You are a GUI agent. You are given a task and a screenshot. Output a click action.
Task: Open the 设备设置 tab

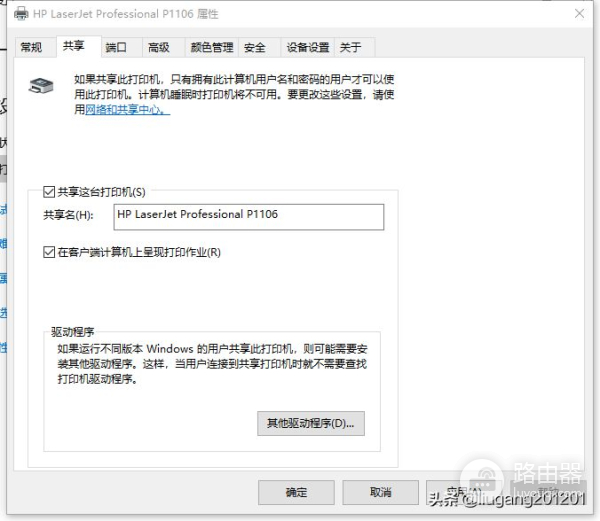pos(307,48)
